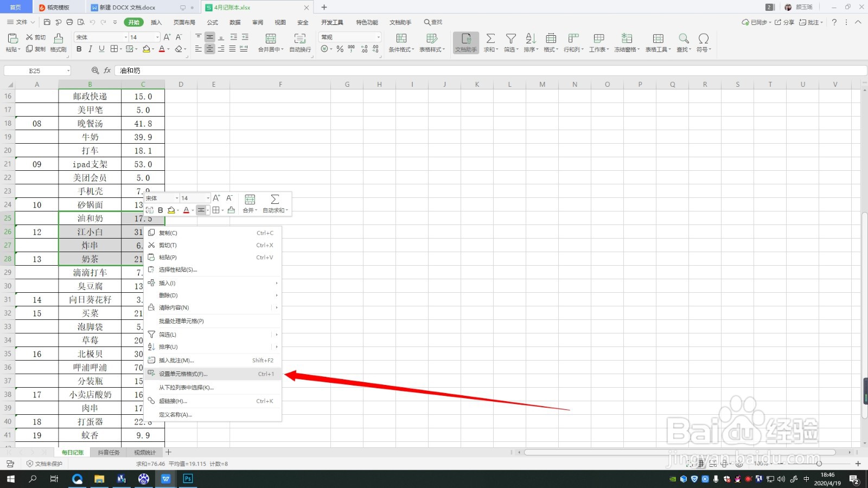Open Rows and Columns (行和列) menu
The height and width of the screenshot is (488, 868).
[x=573, y=42]
